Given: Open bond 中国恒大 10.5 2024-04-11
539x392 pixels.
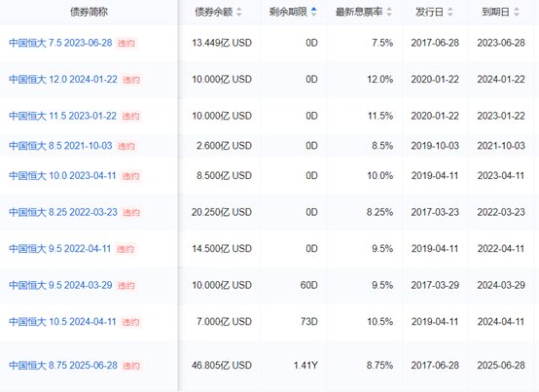Looking at the screenshot, I should pyautogui.click(x=62, y=322).
